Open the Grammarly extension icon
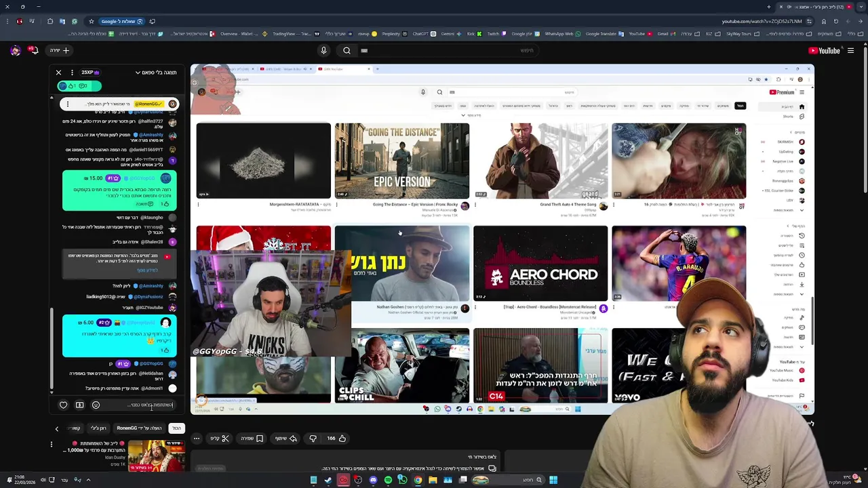This screenshot has height=488, width=868. [x=74, y=21]
